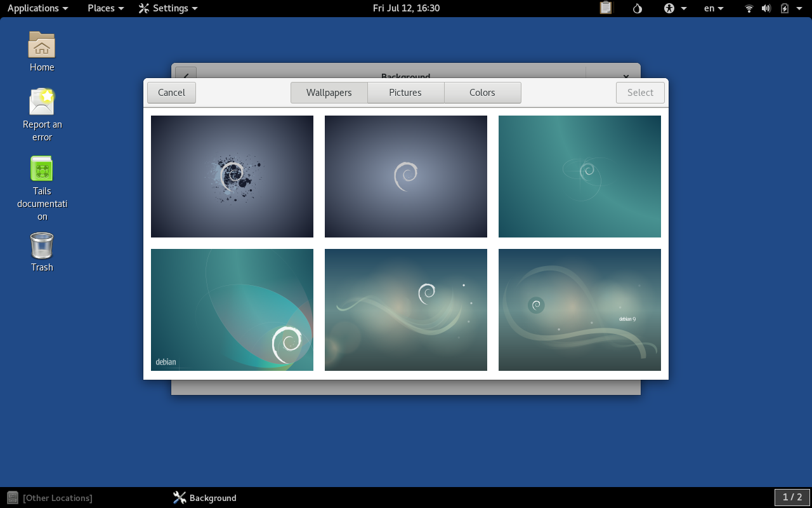This screenshot has height=508, width=812.
Task: Click the tools icon in taskbar Background entry
Action: pos(180,498)
